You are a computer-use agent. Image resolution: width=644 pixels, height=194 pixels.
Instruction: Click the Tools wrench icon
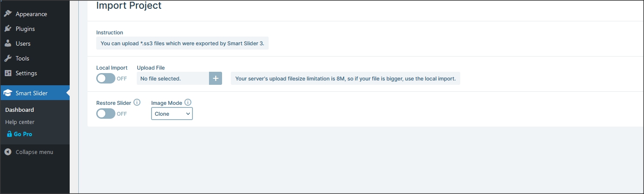[x=8, y=58]
